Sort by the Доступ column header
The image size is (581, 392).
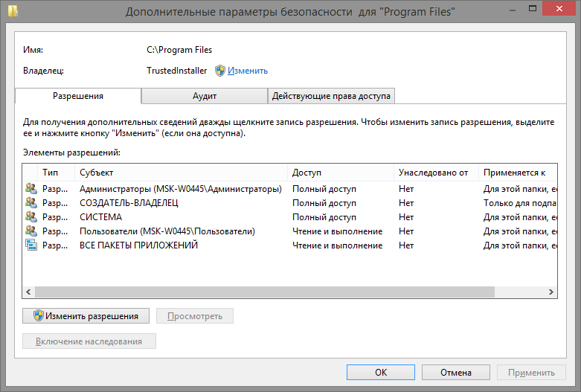pyautogui.click(x=341, y=173)
